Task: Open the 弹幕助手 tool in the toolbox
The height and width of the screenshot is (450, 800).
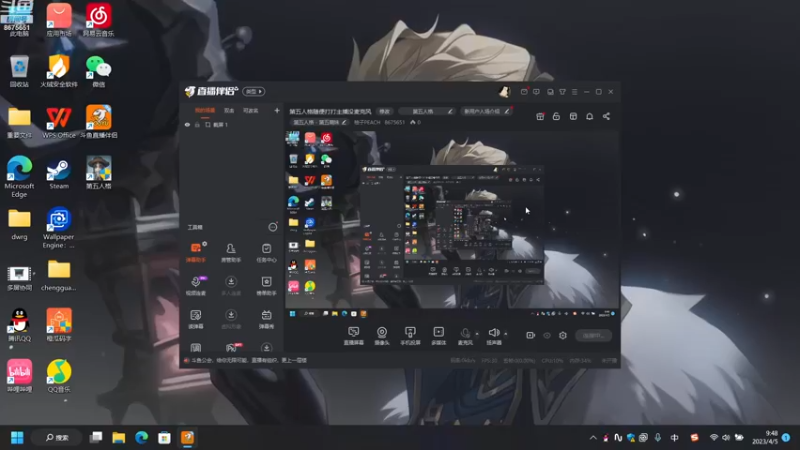Action: point(195,253)
